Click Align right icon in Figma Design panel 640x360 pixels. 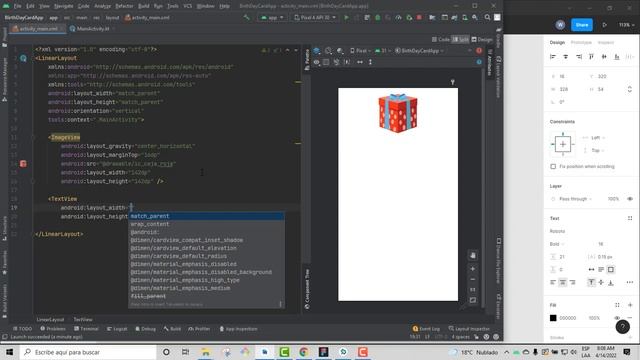579,57
